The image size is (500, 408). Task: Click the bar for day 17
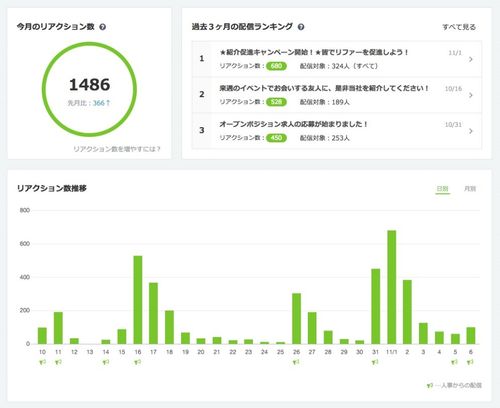click(x=153, y=313)
